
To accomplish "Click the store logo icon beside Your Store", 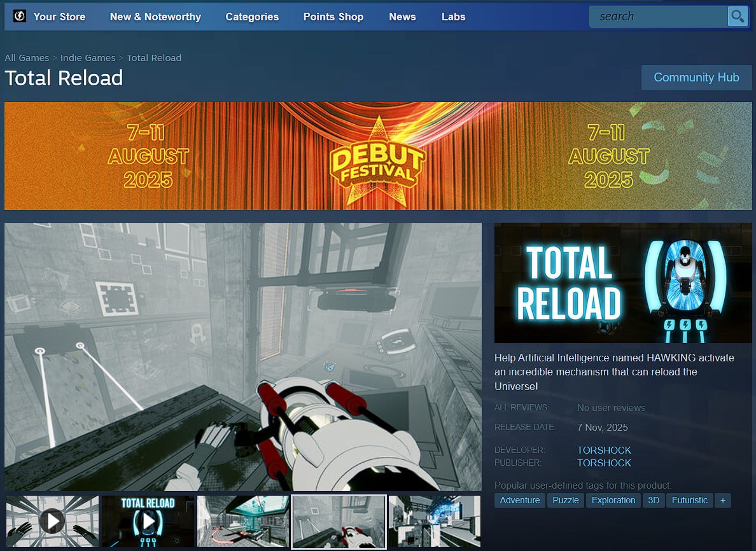I will (x=19, y=17).
